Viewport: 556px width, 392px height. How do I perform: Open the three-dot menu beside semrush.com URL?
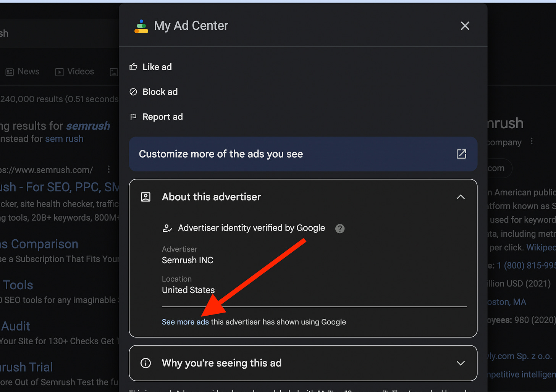coord(108,169)
